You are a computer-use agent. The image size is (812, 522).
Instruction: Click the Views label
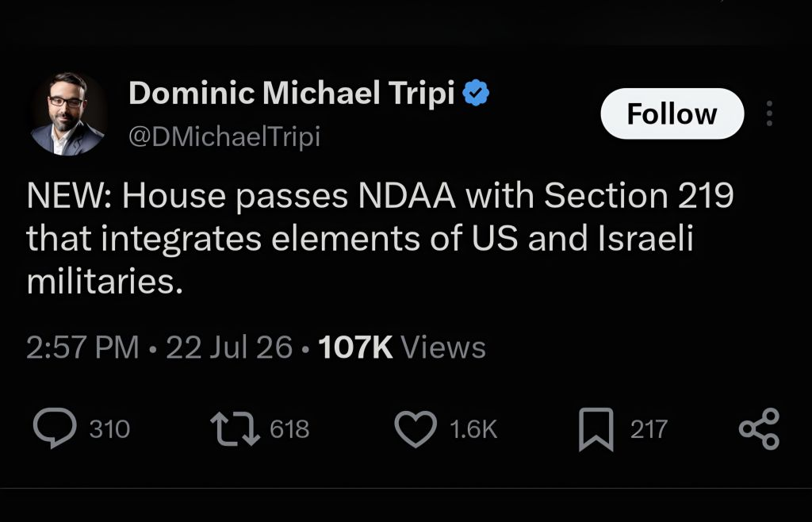pyautogui.click(x=443, y=347)
